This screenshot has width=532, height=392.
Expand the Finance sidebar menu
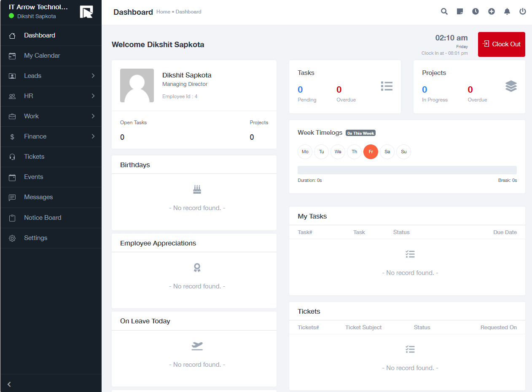(x=51, y=136)
